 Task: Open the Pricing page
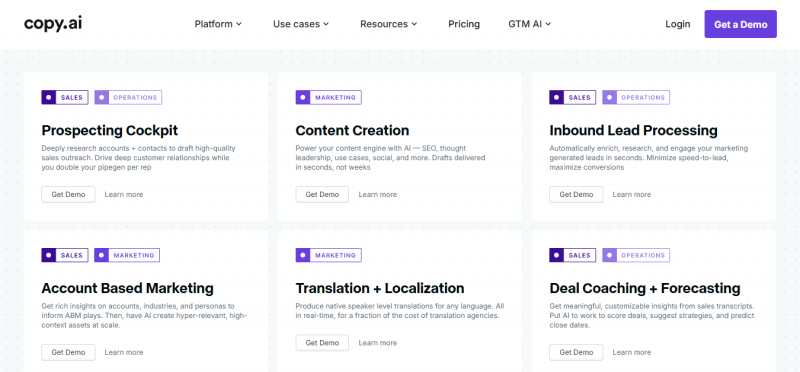tap(464, 24)
